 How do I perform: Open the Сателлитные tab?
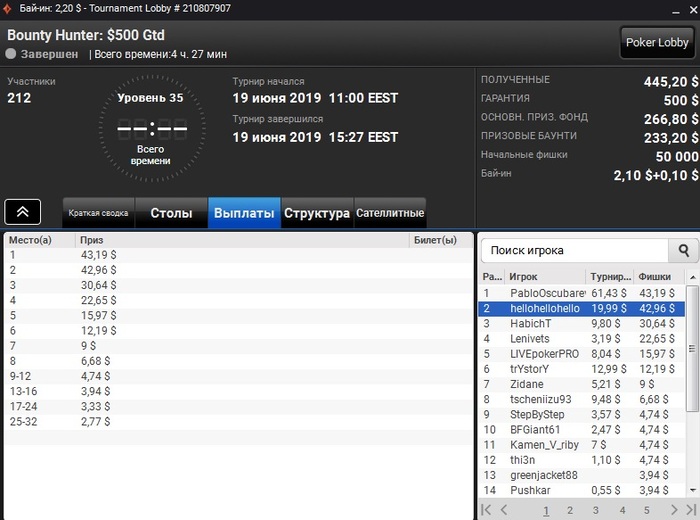[390, 213]
